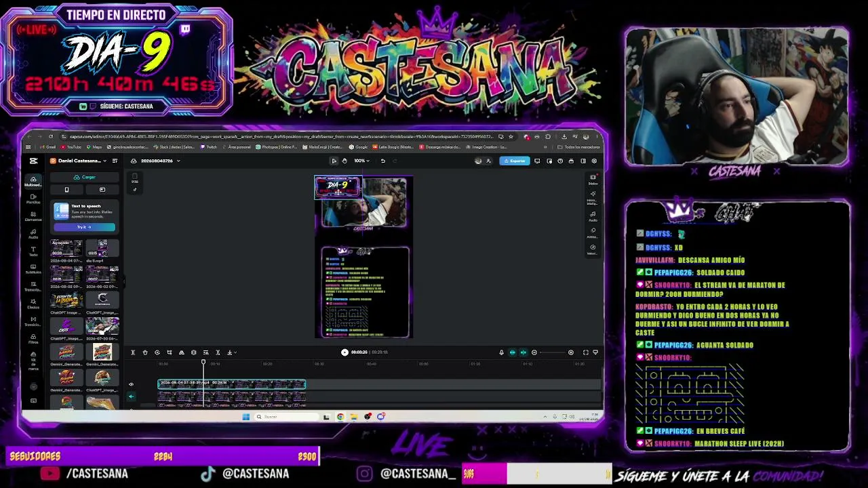Undo the last edit

(x=382, y=161)
